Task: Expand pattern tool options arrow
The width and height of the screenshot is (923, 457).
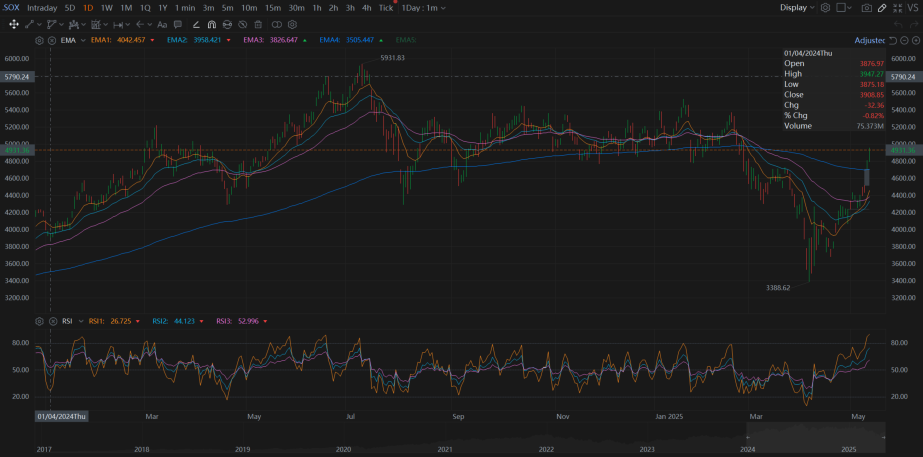Action: click(84, 24)
